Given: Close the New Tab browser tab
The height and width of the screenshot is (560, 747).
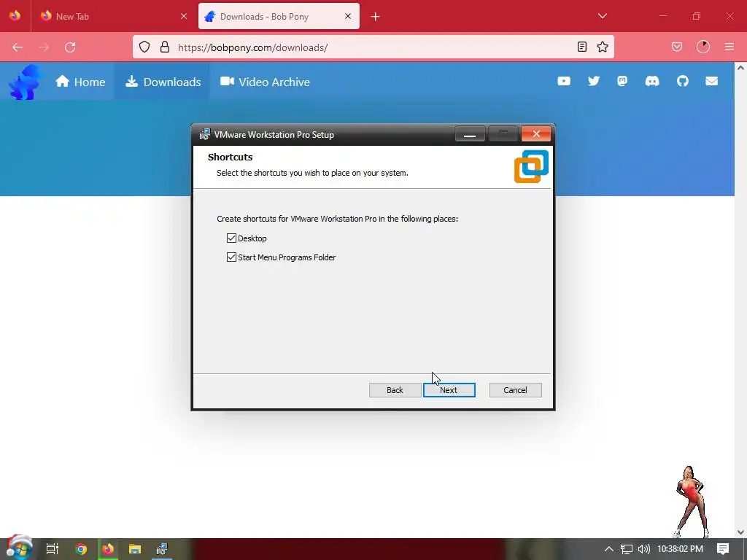Looking at the screenshot, I should [184, 16].
